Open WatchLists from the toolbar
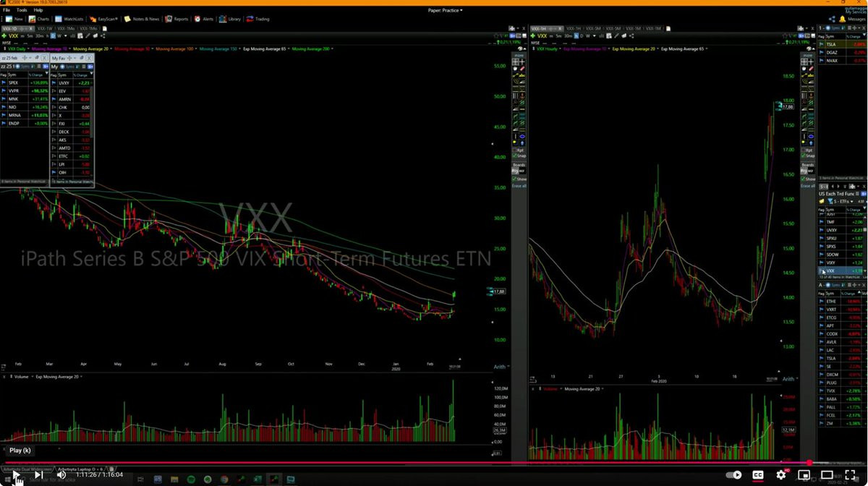This screenshot has width=868, height=486. [69, 19]
